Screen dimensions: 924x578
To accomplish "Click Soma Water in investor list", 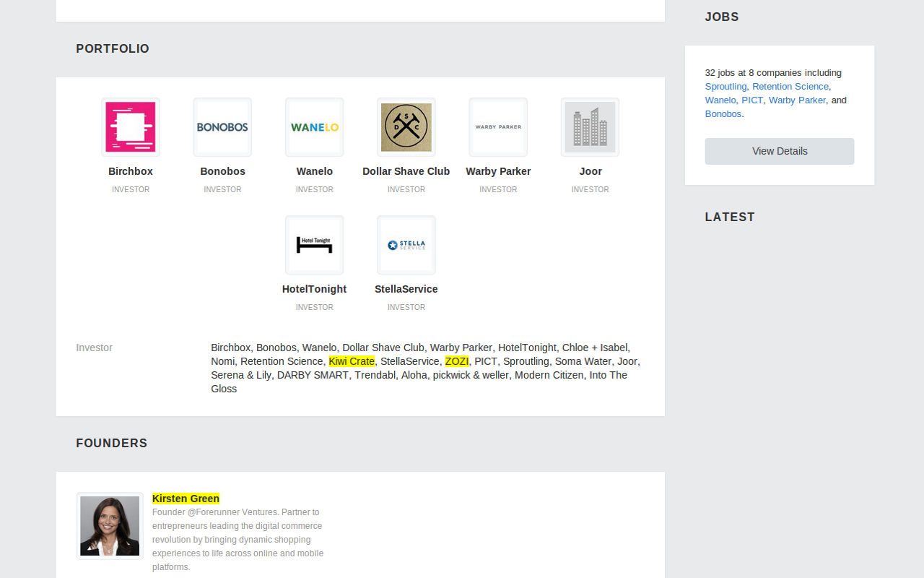I will 583,361.
